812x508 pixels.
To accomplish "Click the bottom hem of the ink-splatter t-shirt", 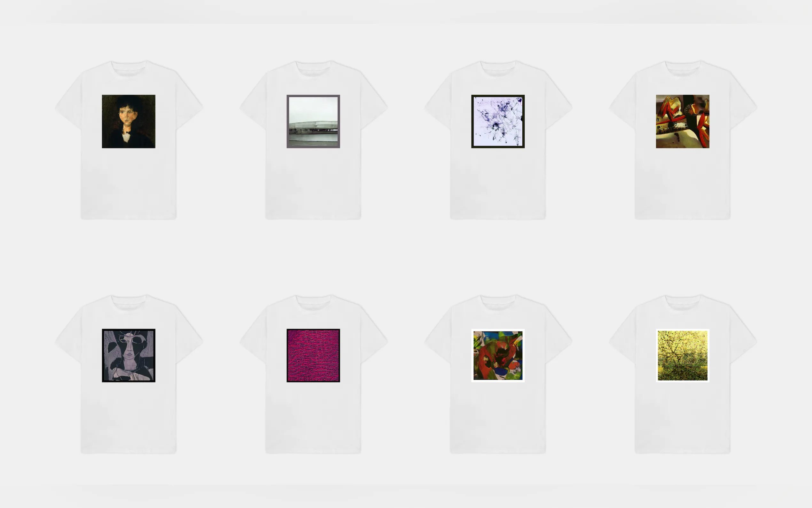I will point(498,216).
